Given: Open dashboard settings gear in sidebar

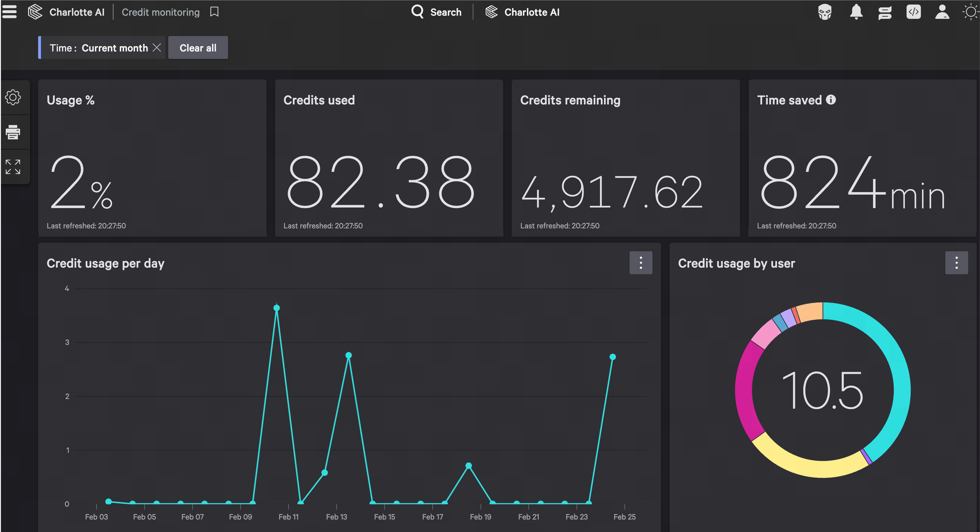Looking at the screenshot, I should [13, 97].
